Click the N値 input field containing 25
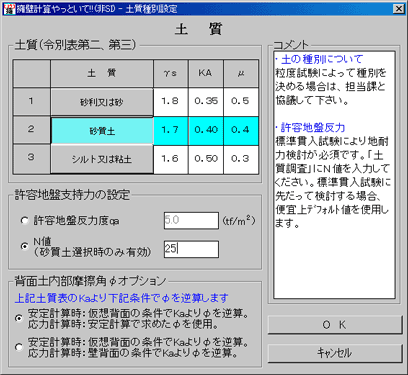 coord(191,249)
